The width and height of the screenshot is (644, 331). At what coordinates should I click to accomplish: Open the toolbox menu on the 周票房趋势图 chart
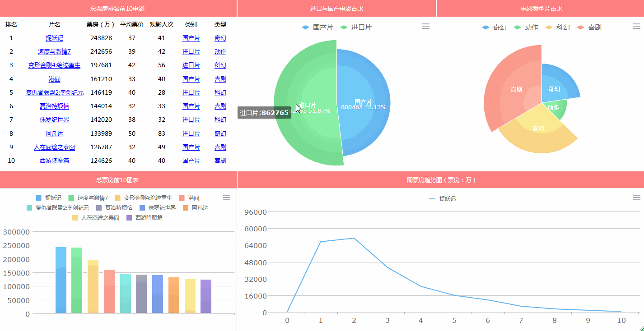coord(637,197)
